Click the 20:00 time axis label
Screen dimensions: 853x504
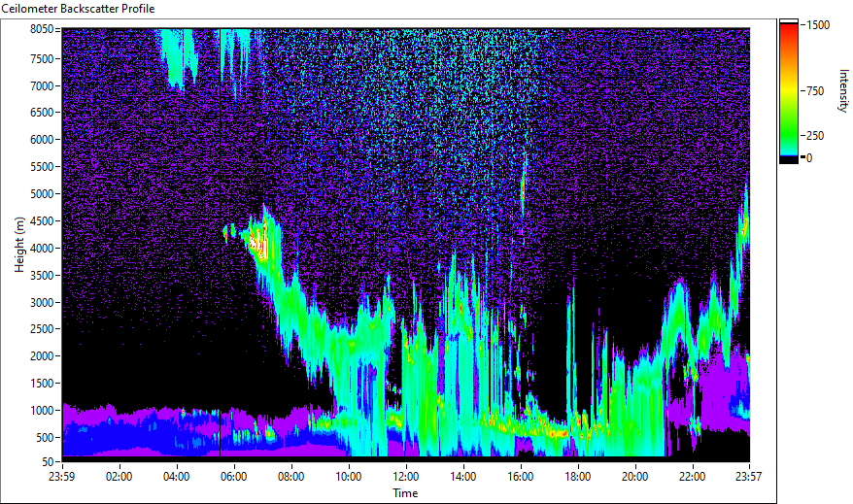pos(634,477)
